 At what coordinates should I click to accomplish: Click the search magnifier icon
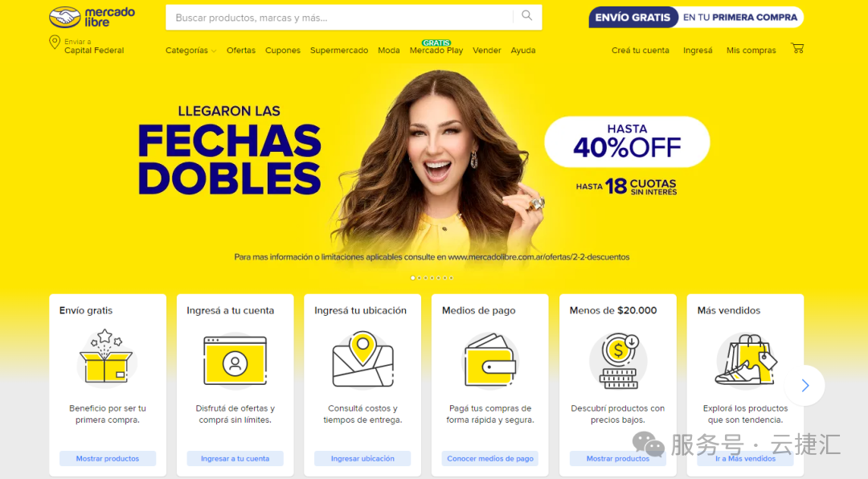pos(527,16)
